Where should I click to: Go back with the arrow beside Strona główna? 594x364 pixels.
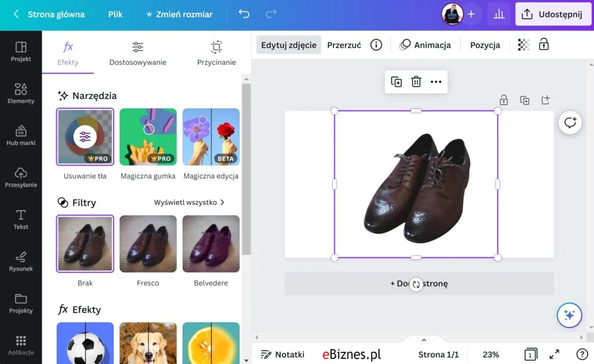[x=16, y=14]
